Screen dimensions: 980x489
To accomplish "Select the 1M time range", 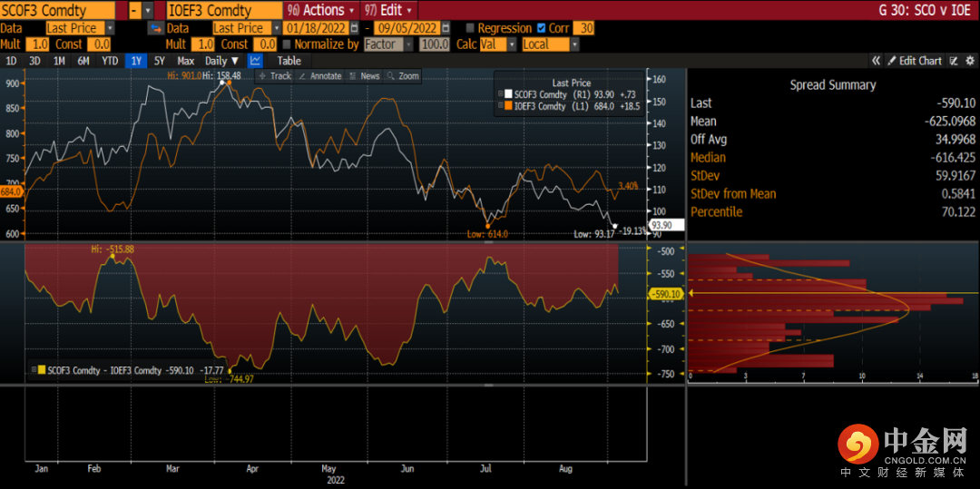I will click(59, 61).
